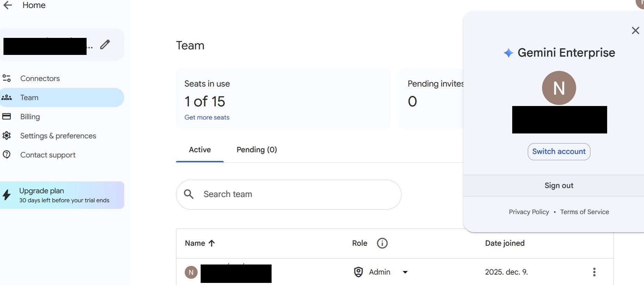The width and height of the screenshot is (644, 285).
Task: Open the Terms of Service link
Action: 585,212
